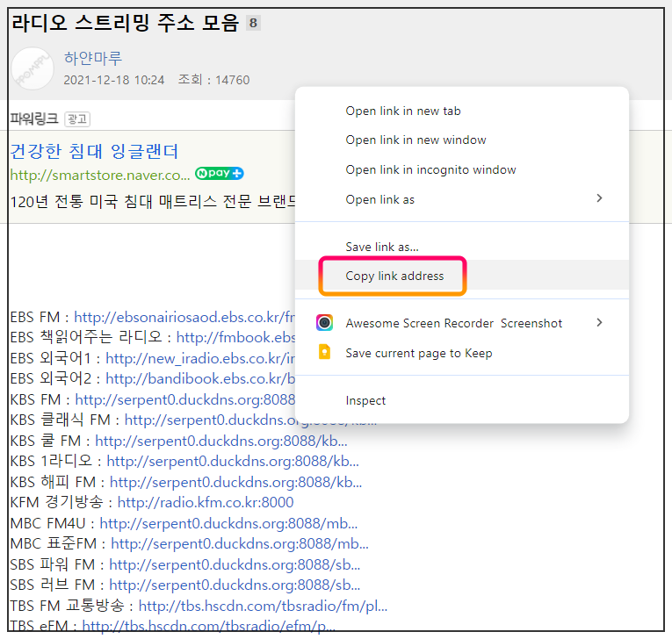672x639 pixels.
Task: Open KBS 1라디오 stream link
Action: [233, 462]
